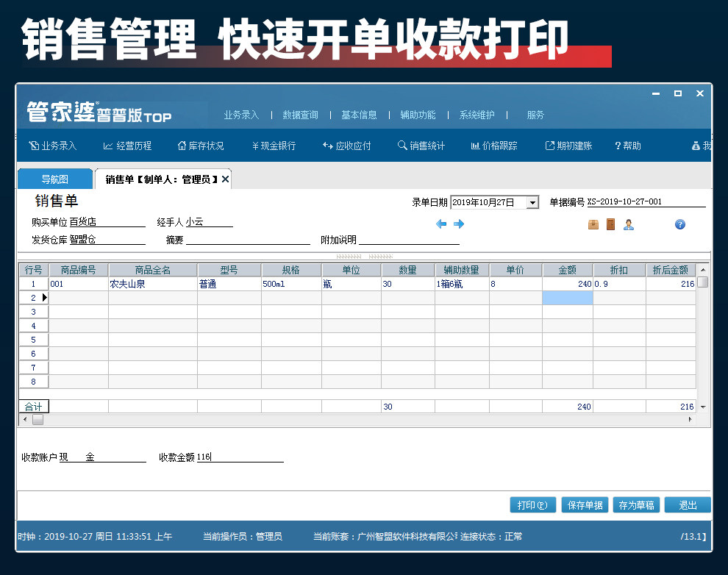The width and height of the screenshot is (728, 575).
Task: Click the 购买单位 field showing 百货店
Action: pos(107,222)
